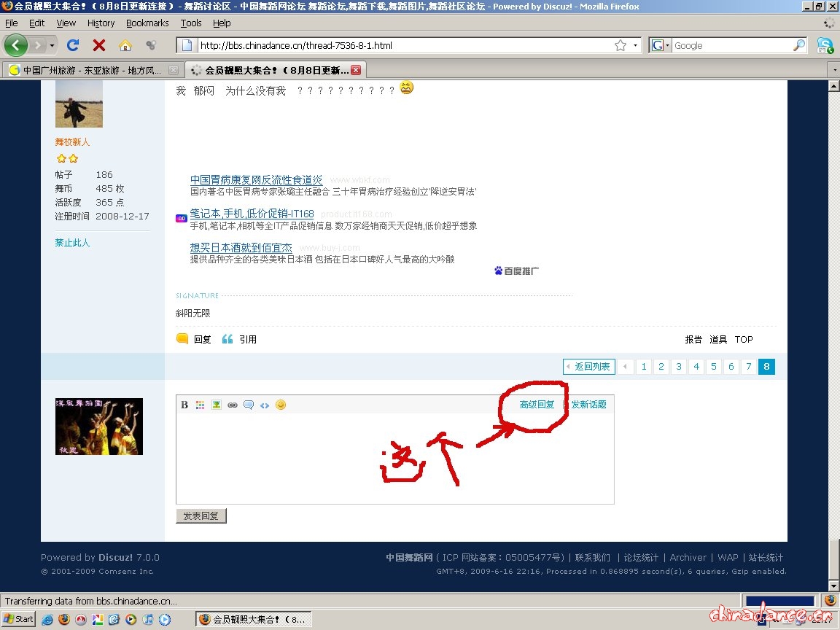The height and width of the screenshot is (630, 840).
Task: Open the History menu
Action: (101, 23)
